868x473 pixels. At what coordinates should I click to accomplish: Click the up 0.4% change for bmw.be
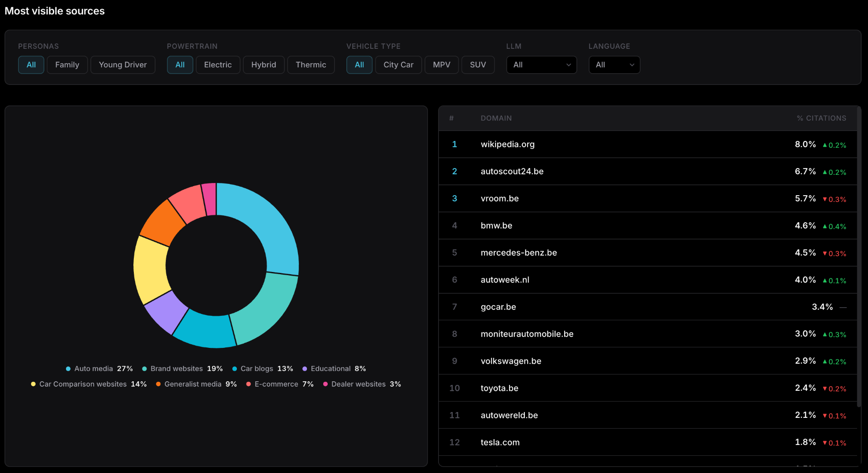point(835,226)
